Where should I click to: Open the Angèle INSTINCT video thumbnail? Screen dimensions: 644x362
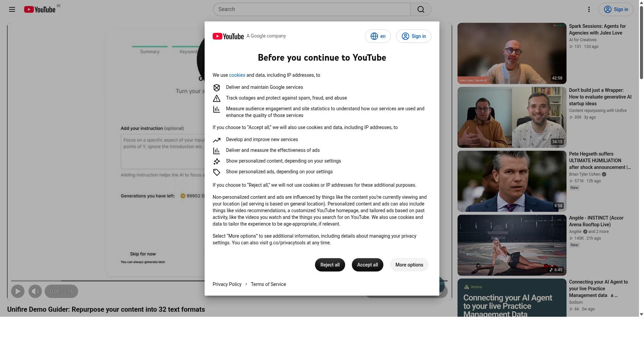click(512, 245)
